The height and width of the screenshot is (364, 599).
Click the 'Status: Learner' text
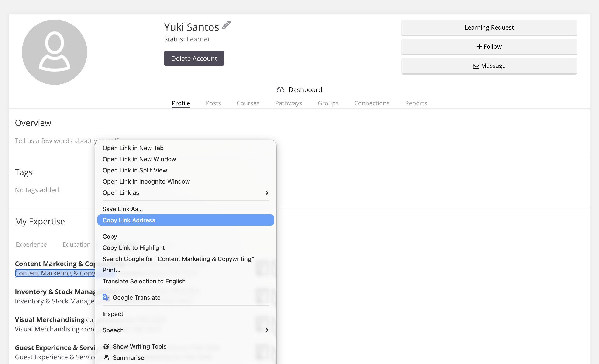(187, 39)
